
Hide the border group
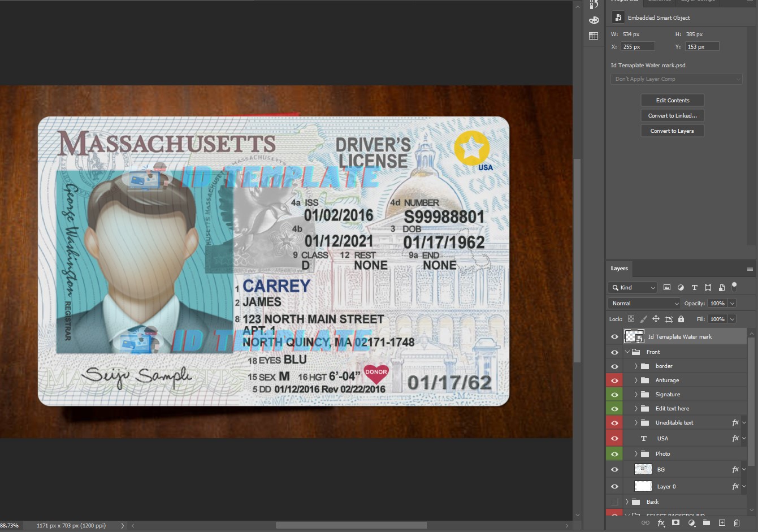pyautogui.click(x=614, y=366)
